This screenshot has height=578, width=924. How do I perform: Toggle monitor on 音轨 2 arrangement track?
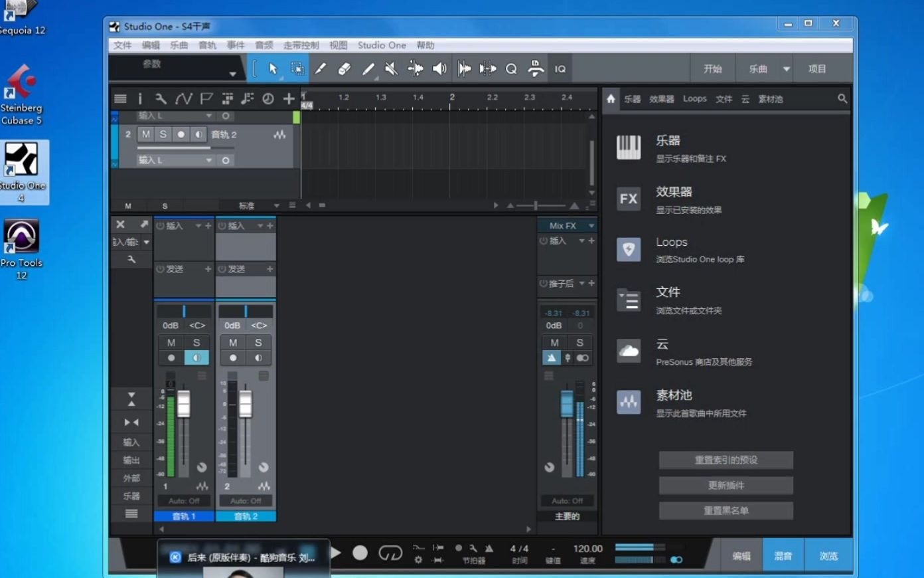click(198, 134)
